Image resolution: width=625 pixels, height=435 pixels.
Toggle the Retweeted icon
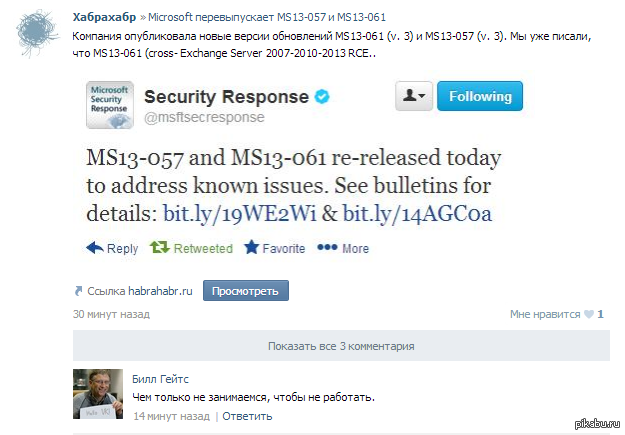coord(159,247)
